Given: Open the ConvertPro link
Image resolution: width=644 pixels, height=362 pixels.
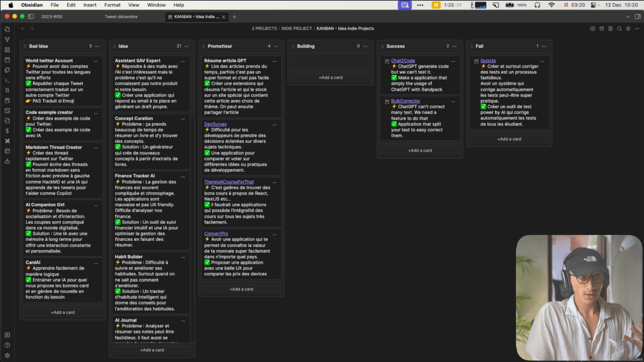Looking at the screenshot, I should click(216, 233).
